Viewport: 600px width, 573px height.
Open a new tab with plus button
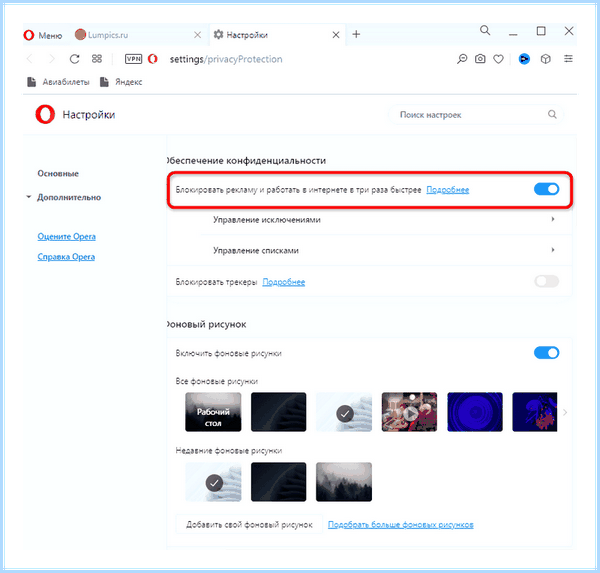point(356,34)
